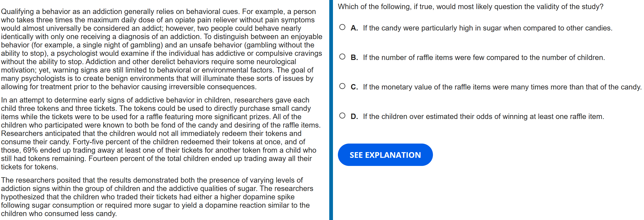Click answer text about candy high in sugar
This screenshot has width=644, height=220.
[x=488, y=28]
